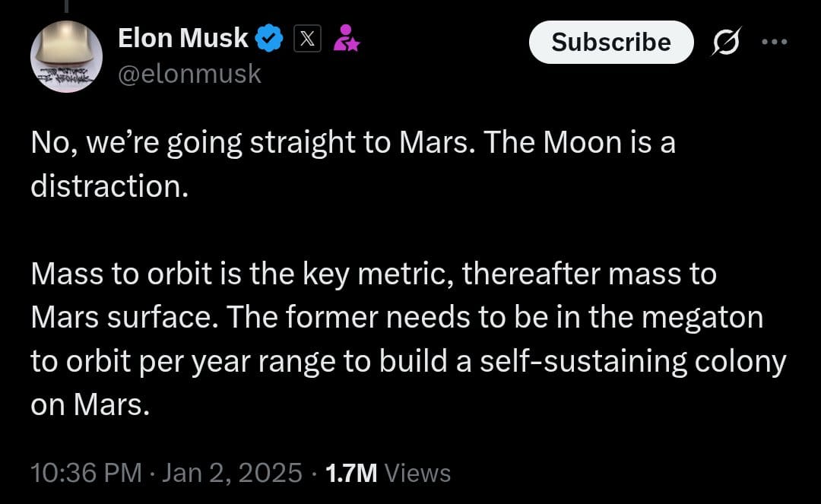Open Elon Musk's profile picture
821x504 pixels.
pos(65,57)
